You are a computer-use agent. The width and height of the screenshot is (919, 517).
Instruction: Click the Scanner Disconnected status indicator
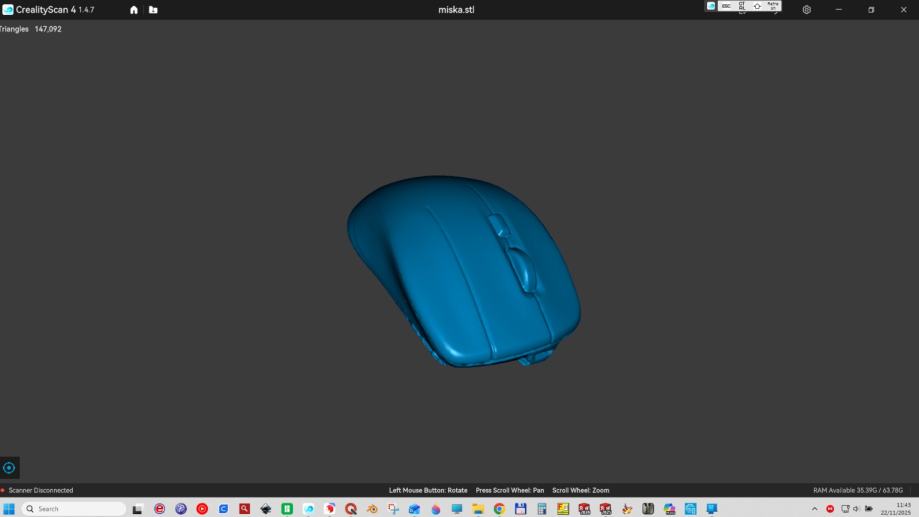[x=38, y=490]
